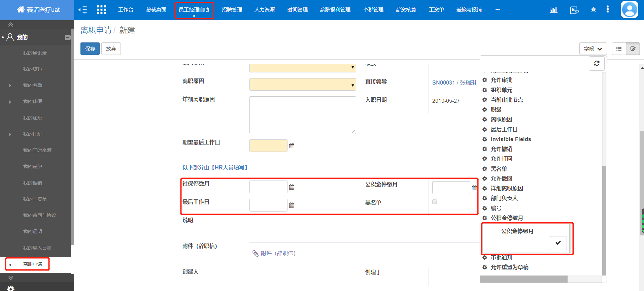
Task: Expand the 我的休假 sidebar item arrow
Action: 10,102
